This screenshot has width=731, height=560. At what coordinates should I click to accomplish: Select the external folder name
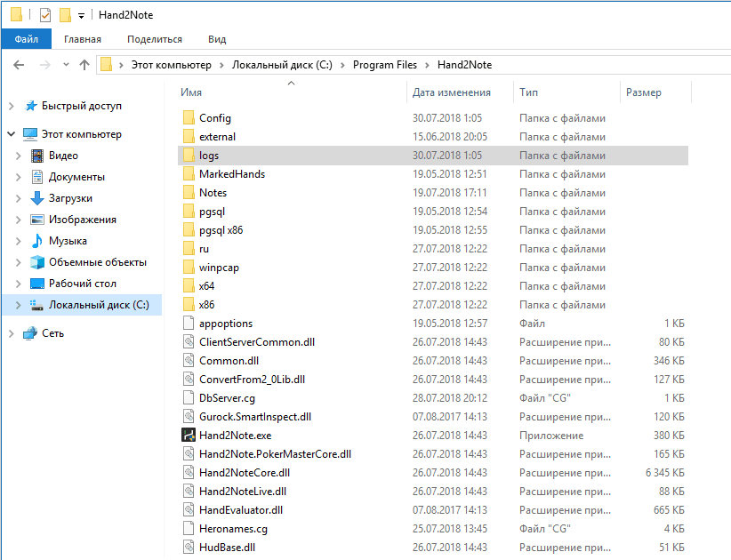point(217,137)
